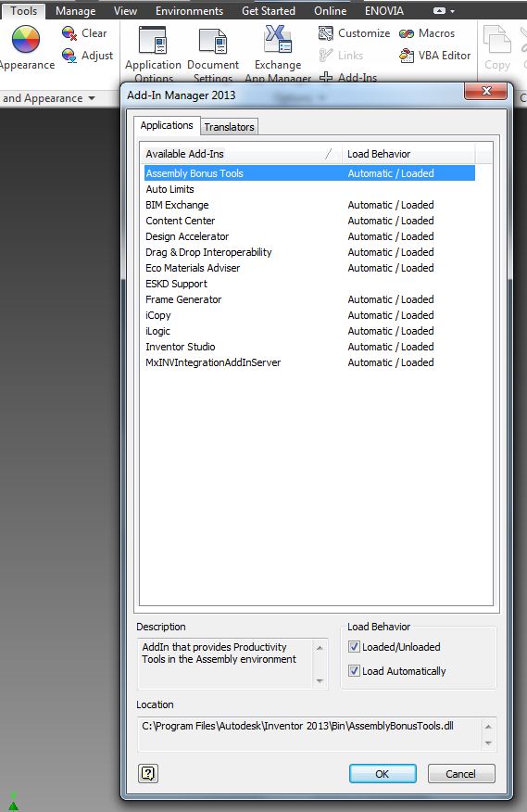Click the Description box up scroll arrow
Image resolution: width=527 pixels, height=812 pixels.
pos(320,647)
